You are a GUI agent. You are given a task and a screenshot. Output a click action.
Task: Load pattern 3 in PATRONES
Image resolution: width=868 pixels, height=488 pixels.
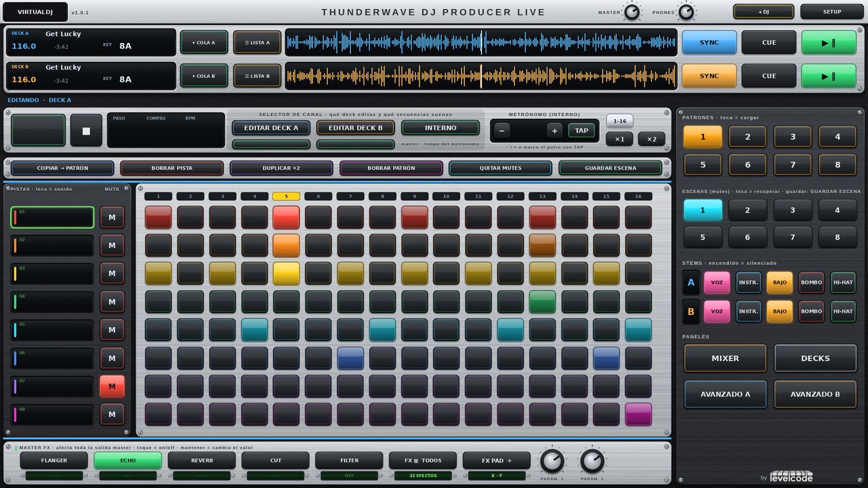pyautogui.click(x=793, y=137)
